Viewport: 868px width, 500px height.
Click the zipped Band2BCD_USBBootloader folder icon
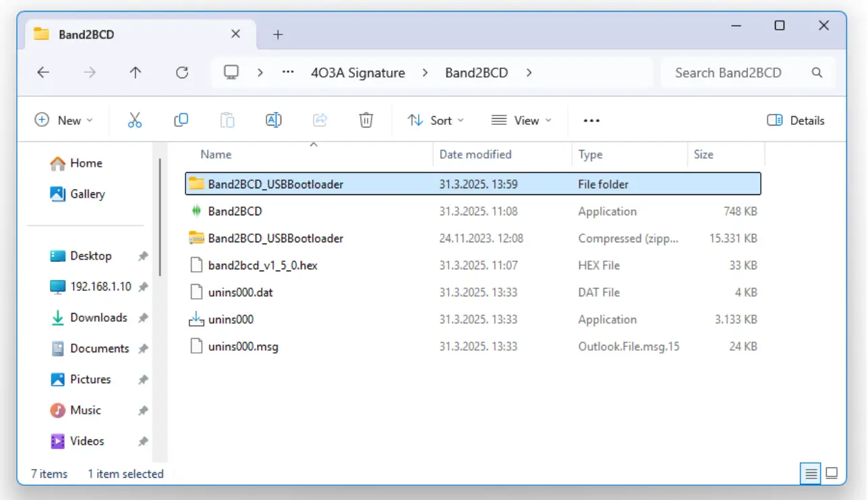[196, 238]
